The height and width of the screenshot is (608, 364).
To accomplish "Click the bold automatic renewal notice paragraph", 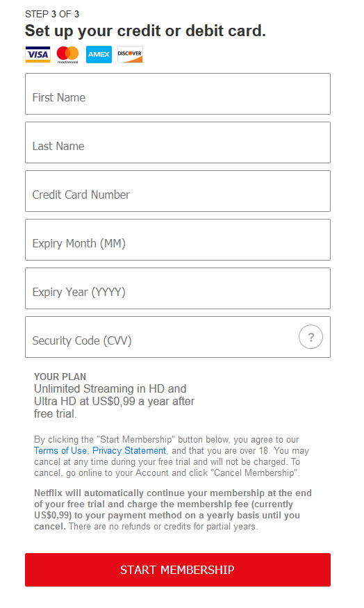I will (x=173, y=509).
